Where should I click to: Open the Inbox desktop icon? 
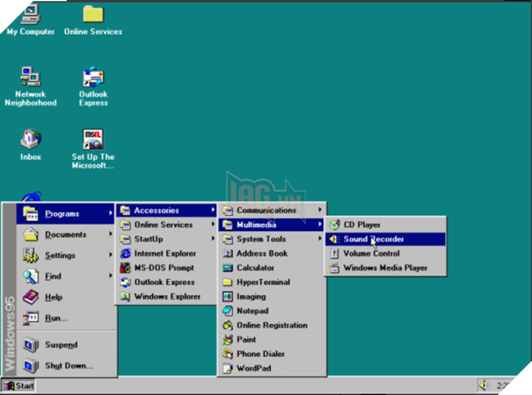30,144
